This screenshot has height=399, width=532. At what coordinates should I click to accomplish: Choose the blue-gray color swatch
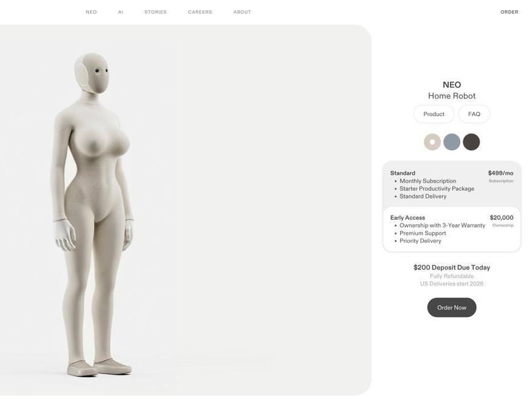(452, 142)
